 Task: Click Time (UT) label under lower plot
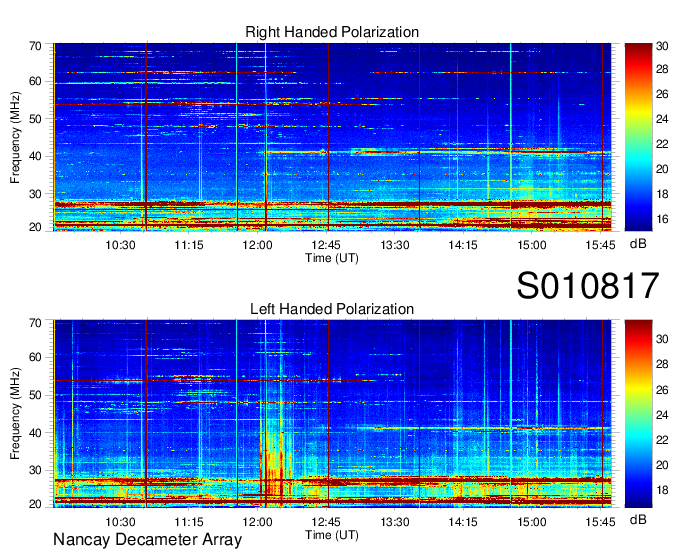coord(332,535)
